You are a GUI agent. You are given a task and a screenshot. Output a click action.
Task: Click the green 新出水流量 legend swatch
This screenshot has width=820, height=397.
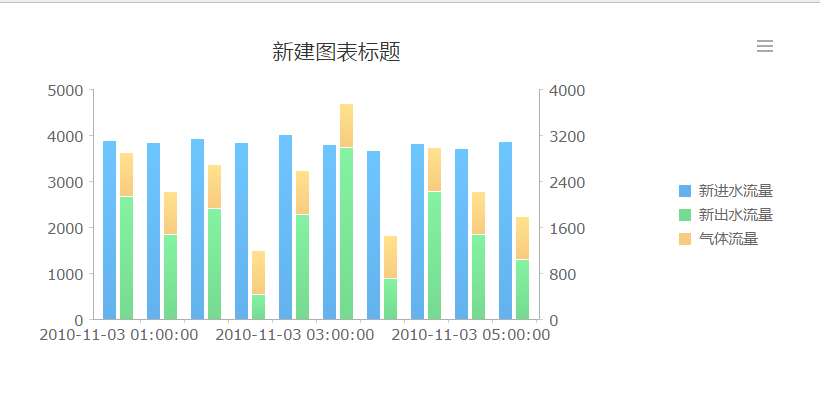click(x=685, y=215)
